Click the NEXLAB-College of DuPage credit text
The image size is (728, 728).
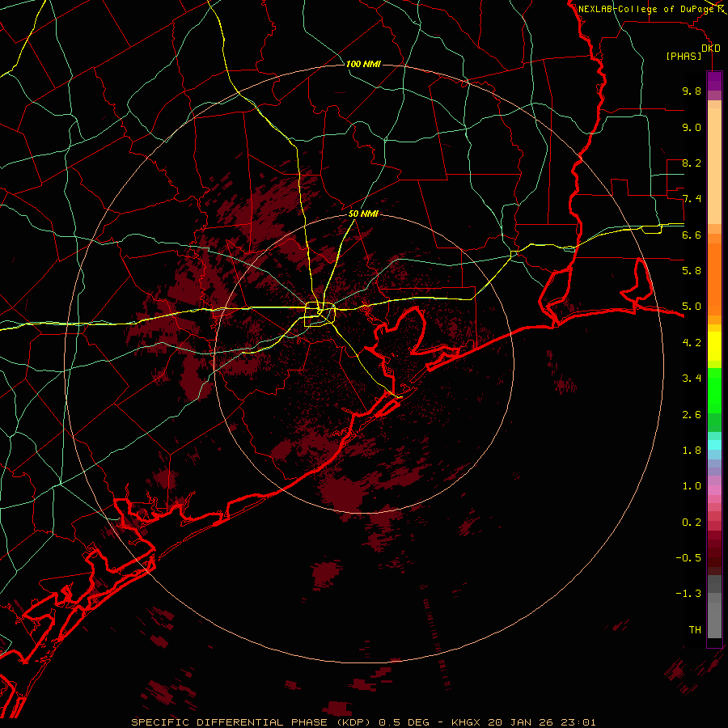tap(646, 9)
